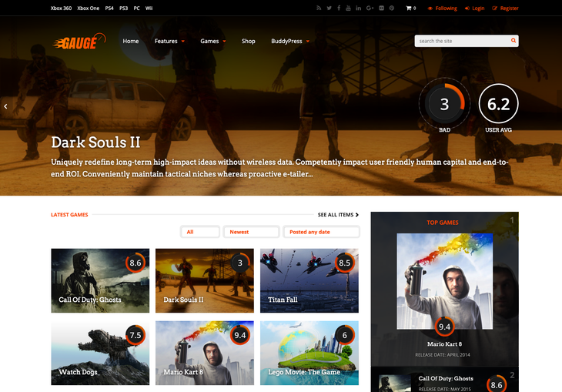Select Xbox One in top bar
Viewport: 562px width, 392px height.
(89, 8)
